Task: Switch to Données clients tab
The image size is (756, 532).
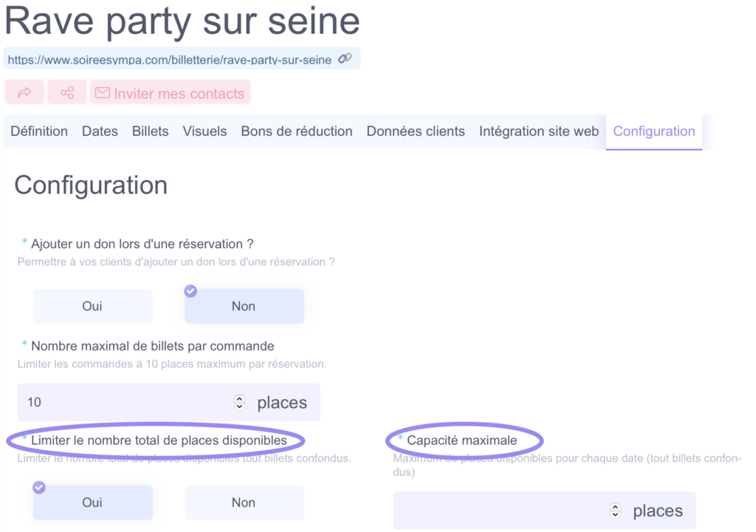Action: click(x=416, y=131)
